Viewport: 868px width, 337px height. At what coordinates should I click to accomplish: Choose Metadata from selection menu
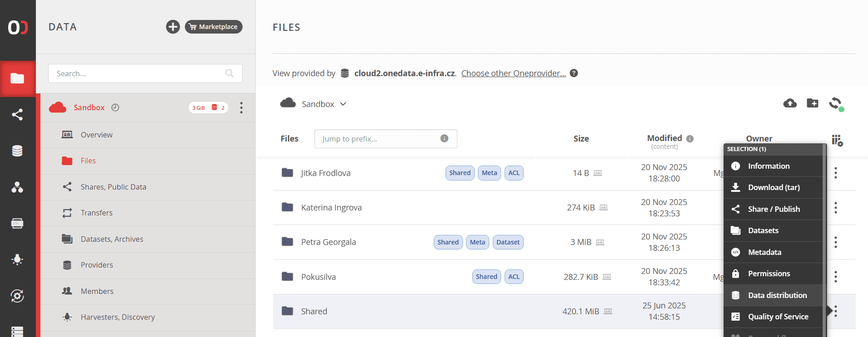[773, 252]
